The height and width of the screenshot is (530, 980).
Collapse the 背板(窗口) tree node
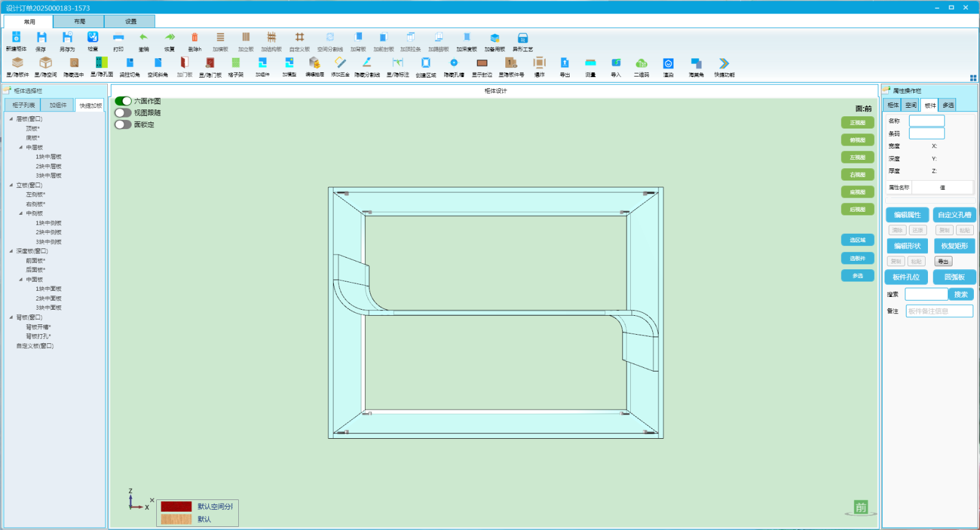click(11, 317)
